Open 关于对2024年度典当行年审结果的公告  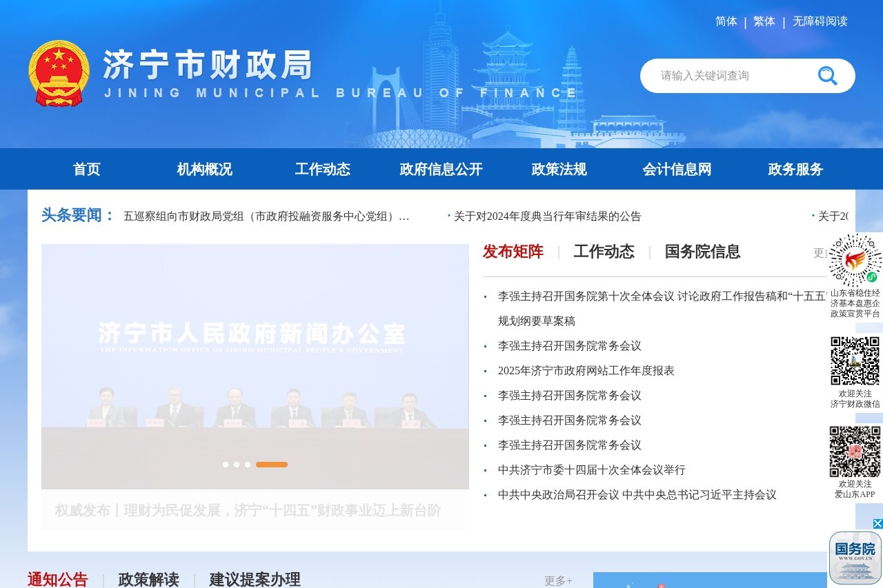tap(548, 216)
